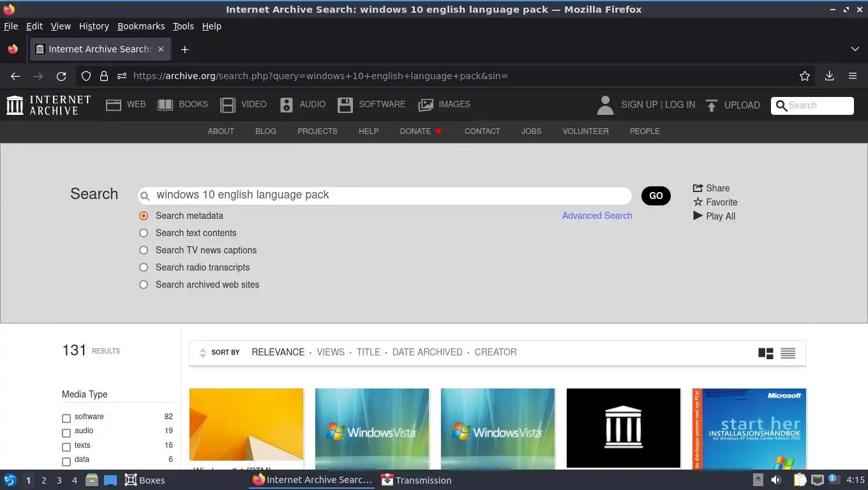868x490 pixels.
Task: Open the File menu
Action: [11, 26]
